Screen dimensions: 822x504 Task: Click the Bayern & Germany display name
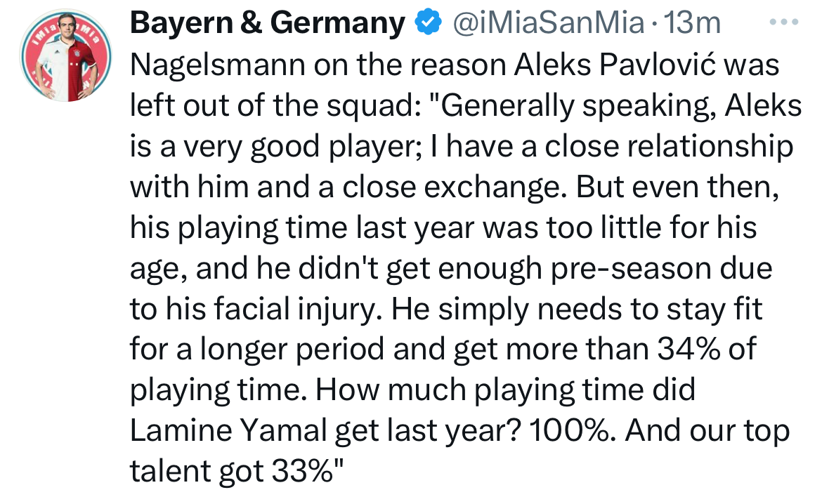[x=268, y=22]
